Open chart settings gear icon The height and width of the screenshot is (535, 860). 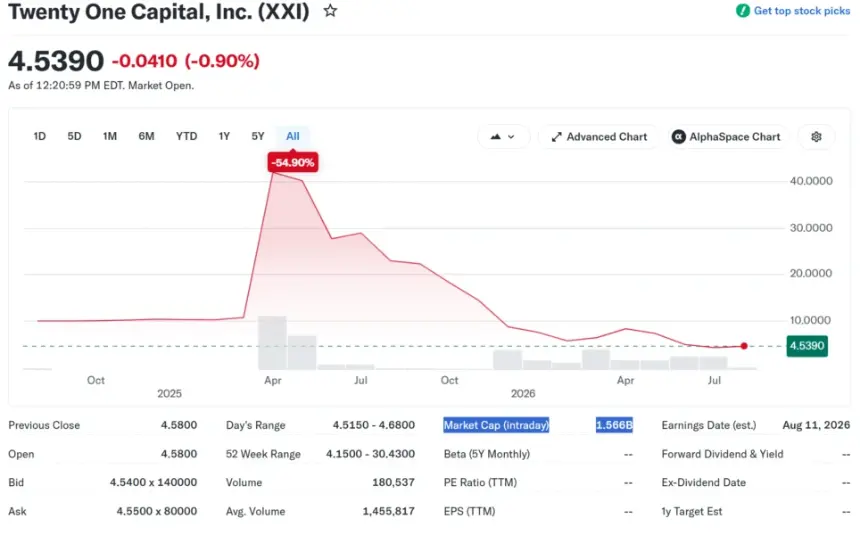(x=816, y=137)
